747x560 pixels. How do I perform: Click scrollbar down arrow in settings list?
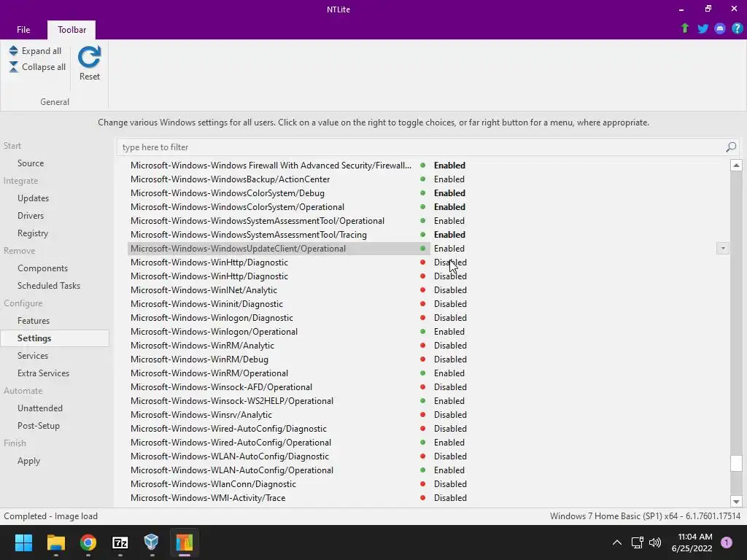coord(736,502)
